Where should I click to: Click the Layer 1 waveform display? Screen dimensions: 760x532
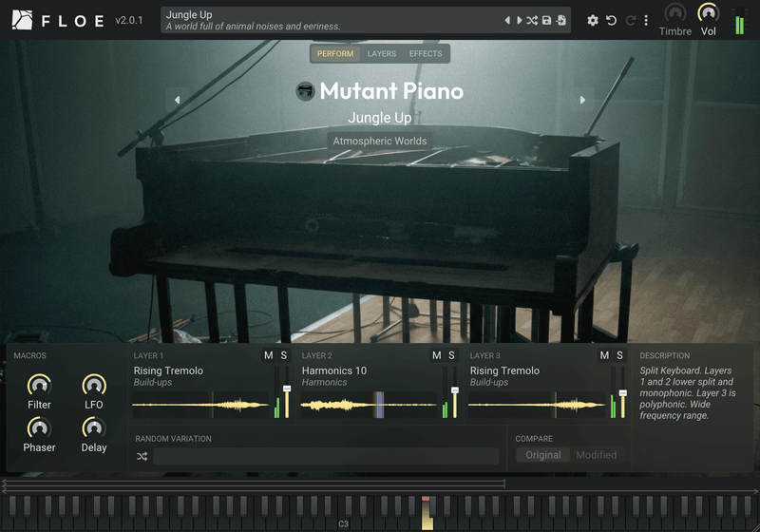[x=200, y=405]
